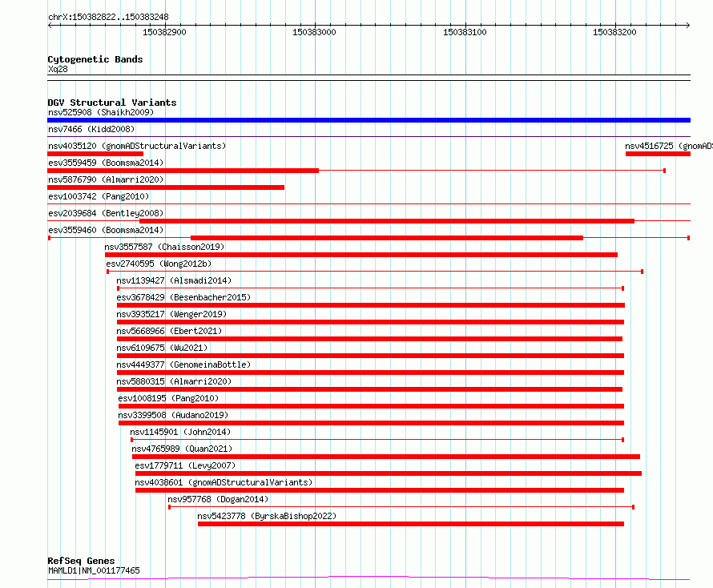Click the Cytogenetic Bands track title
This screenshot has height=588, width=713.
pos(95,59)
